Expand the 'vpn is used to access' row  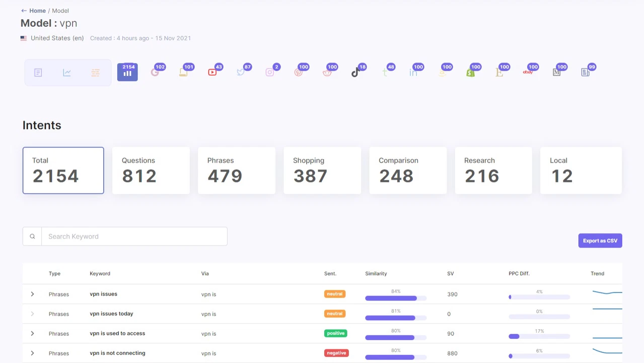coord(32,333)
